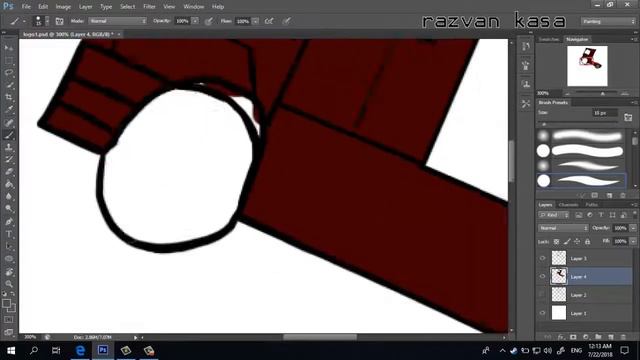Click the foreground color swatch

coord(6,303)
